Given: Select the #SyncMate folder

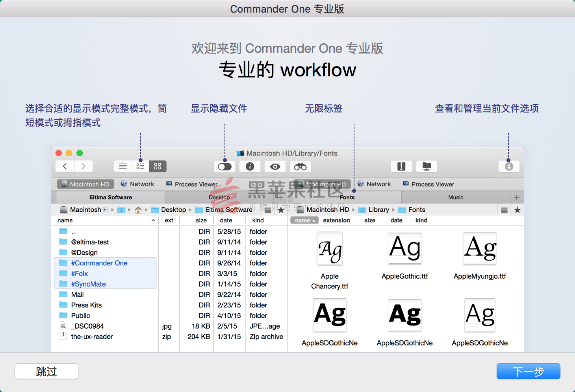Looking at the screenshot, I should (x=169, y=284).
